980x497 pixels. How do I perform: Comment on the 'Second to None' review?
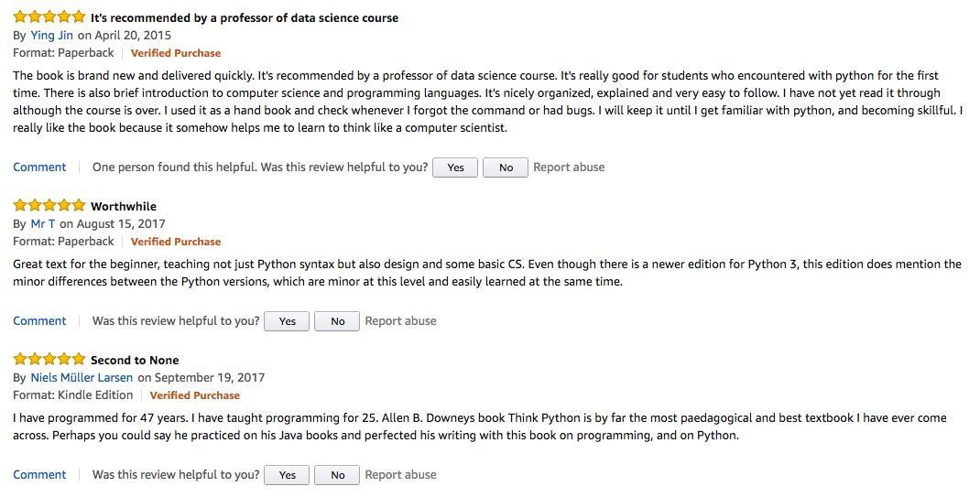(x=39, y=475)
